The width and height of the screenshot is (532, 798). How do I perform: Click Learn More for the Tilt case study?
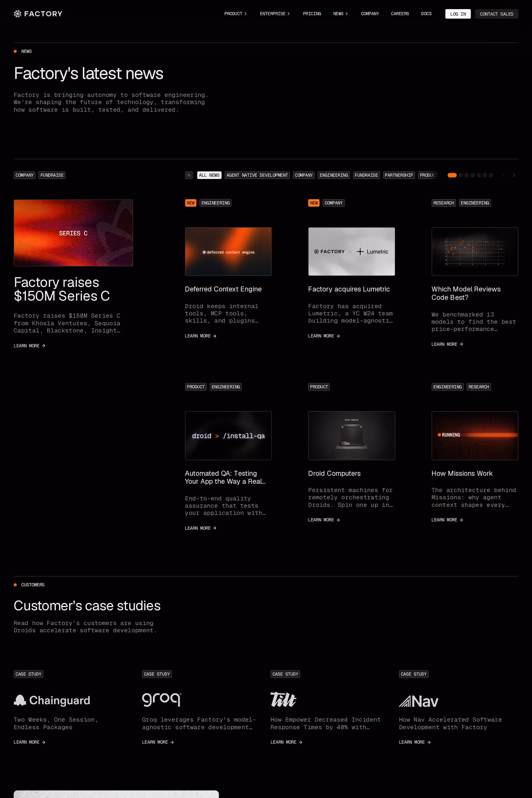[x=287, y=742]
